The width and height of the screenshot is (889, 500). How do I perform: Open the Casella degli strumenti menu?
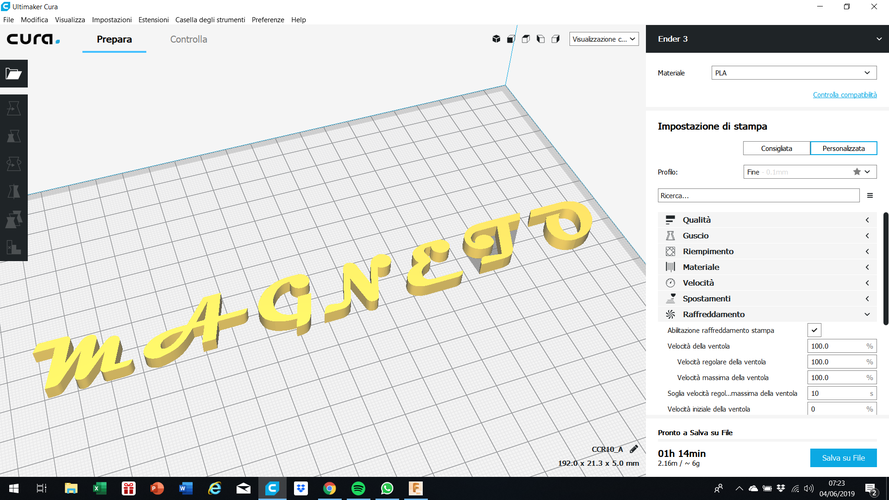tap(210, 19)
